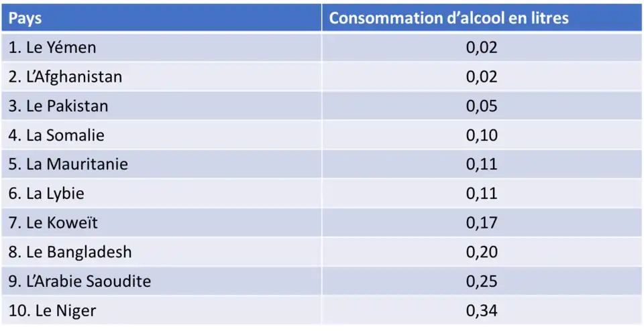Viewport: 644px width, 331px height.
Task: Select the 0,10 value for Somalie
Action: click(482, 135)
